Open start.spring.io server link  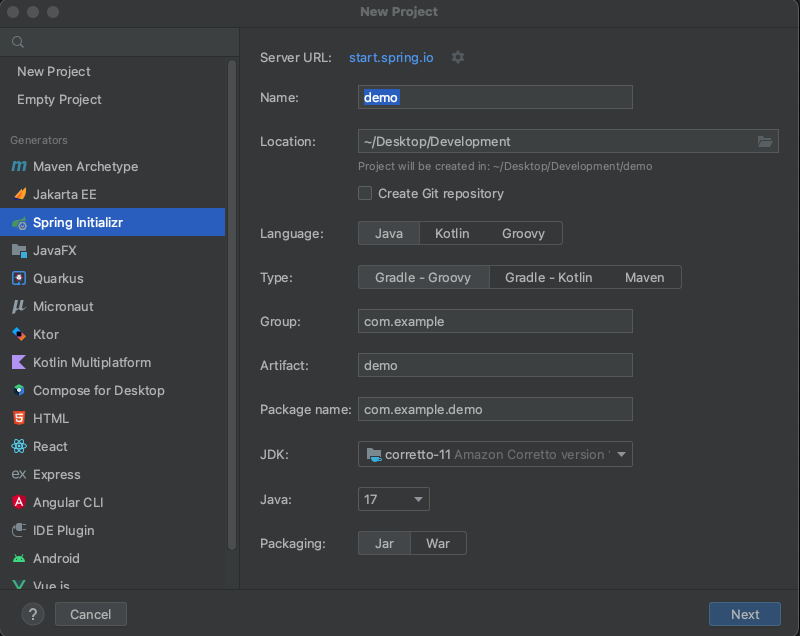click(391, 58)
